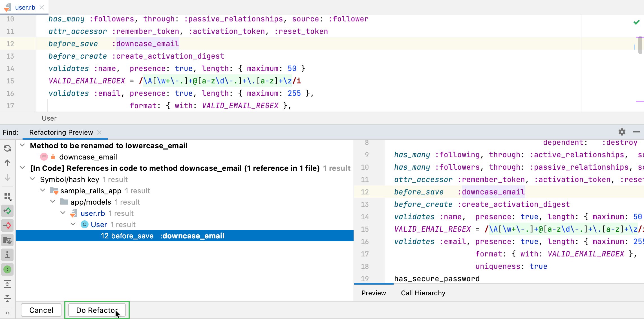Click the Cancel button
The image size is (644, 319).
(x=41, y=310)
